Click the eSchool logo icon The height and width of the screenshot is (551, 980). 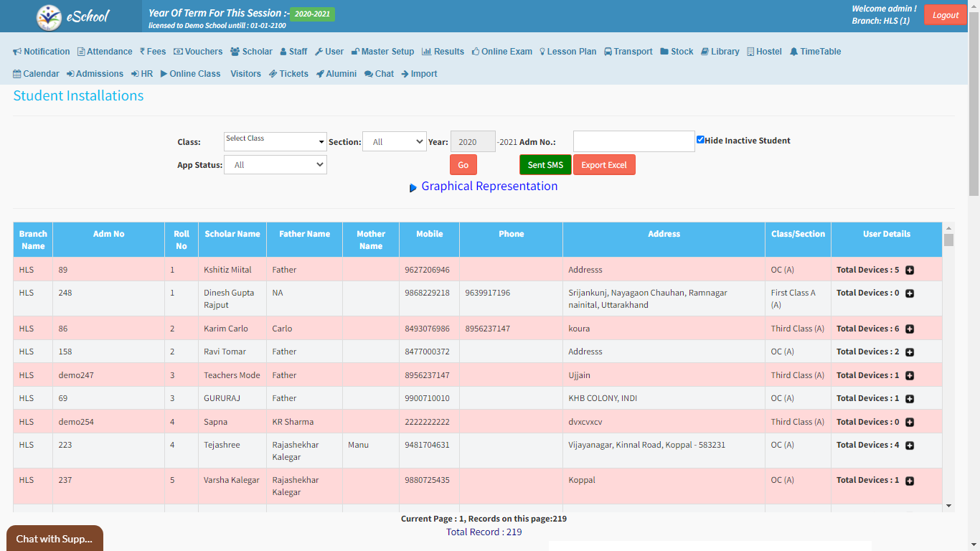pos(50,17)
